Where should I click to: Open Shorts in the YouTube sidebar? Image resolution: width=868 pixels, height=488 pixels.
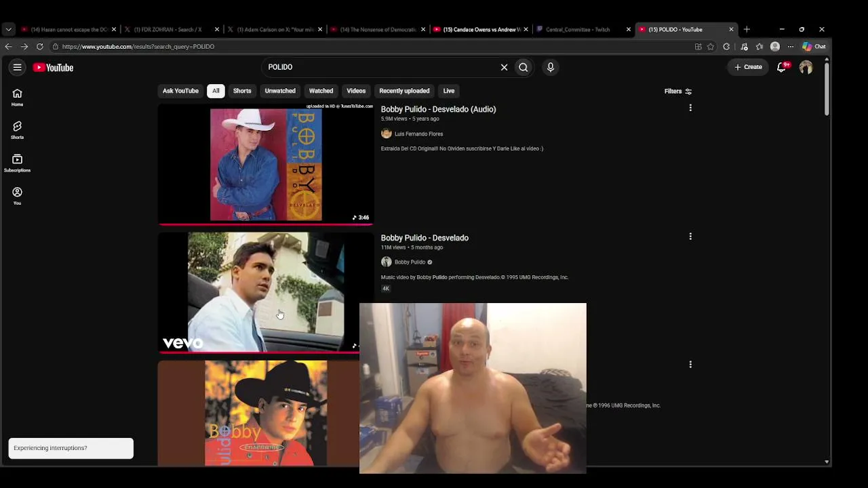coord(17,130)
